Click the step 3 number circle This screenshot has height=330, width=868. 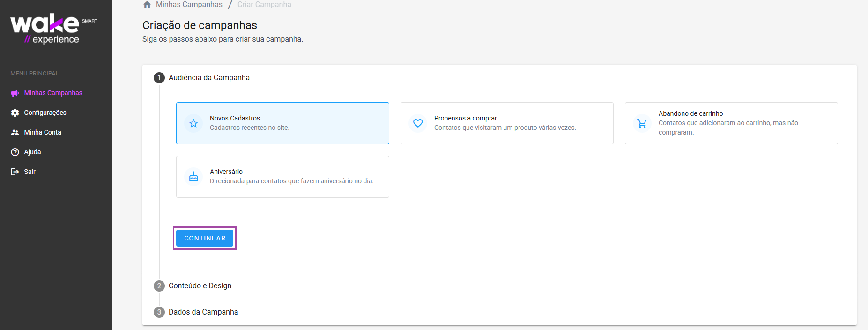(159, 312)
